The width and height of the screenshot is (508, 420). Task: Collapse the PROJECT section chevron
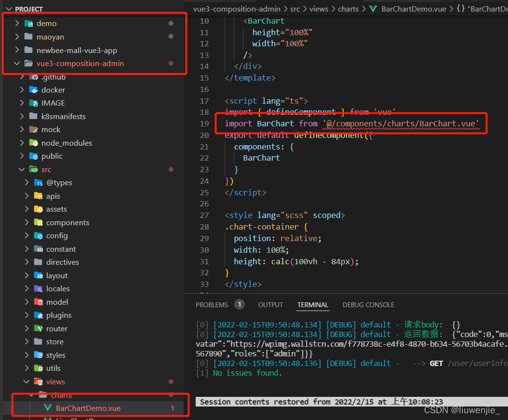coord(9,9)
